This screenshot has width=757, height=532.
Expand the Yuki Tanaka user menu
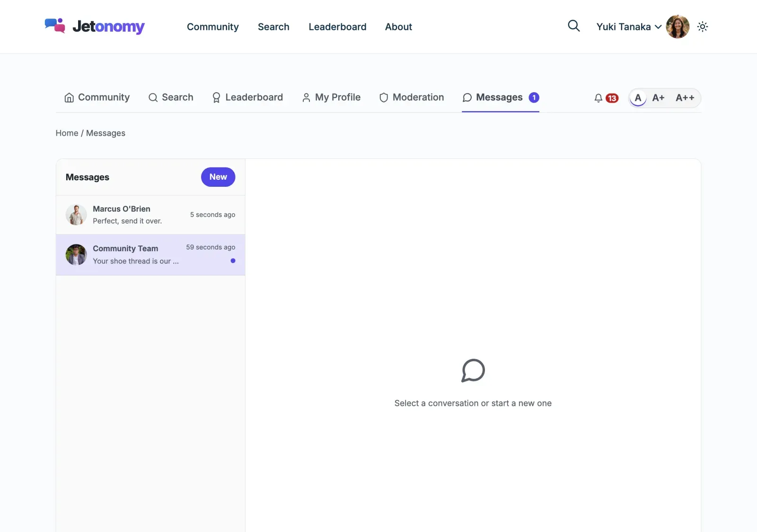(x=629, y=27)
